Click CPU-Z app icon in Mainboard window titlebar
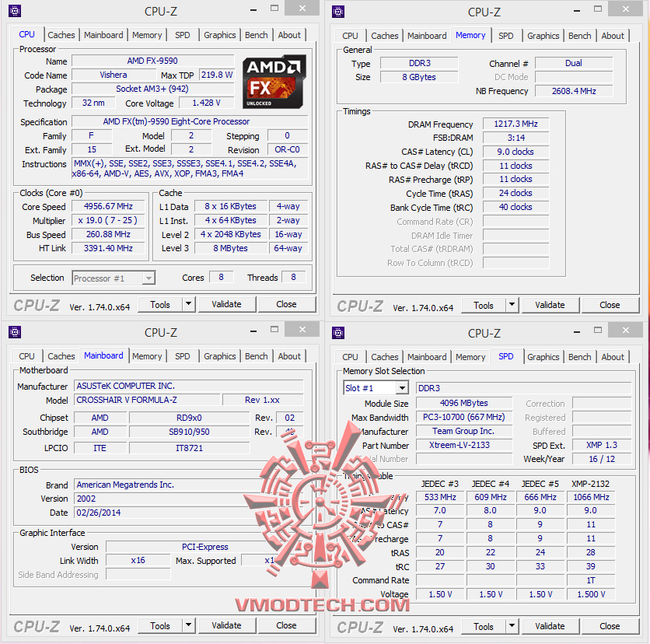Screen dimensions: 650x644 click(15, 332)
